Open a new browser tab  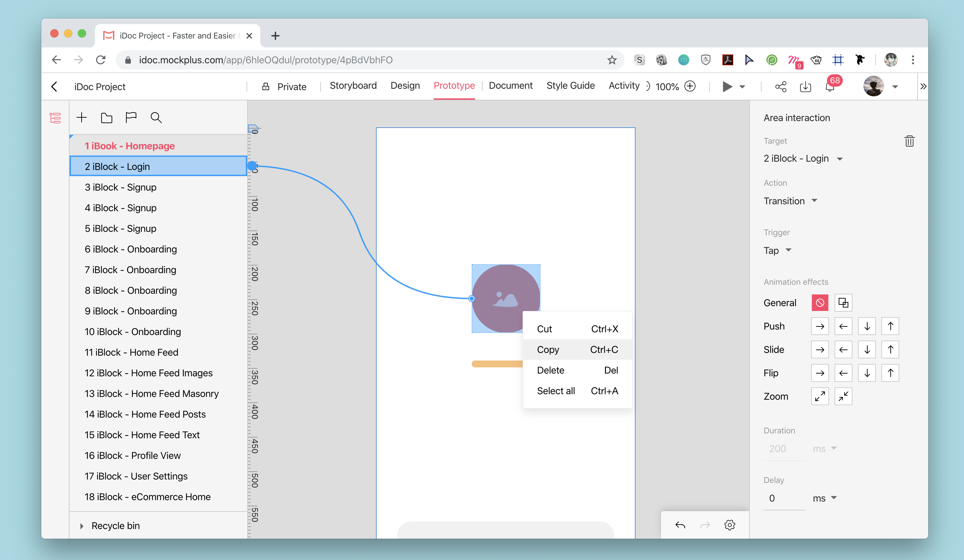click(x=275, y=35)
